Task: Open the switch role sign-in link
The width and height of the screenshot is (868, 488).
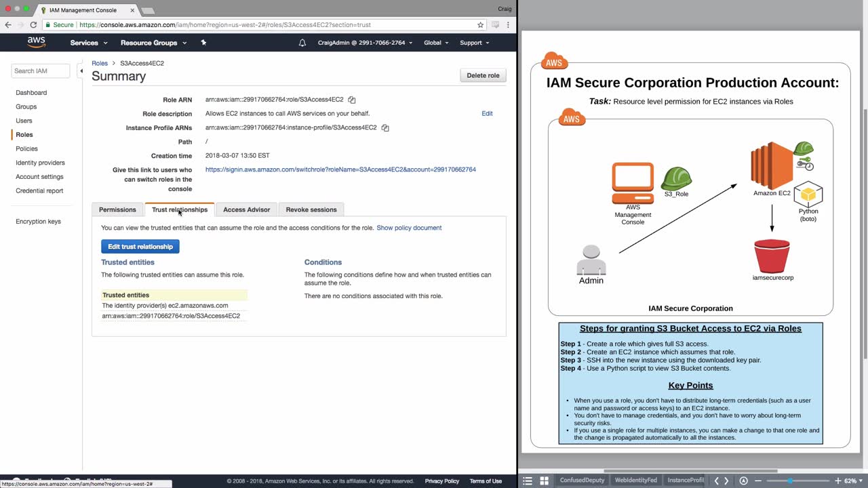Action: coord(340,169)
